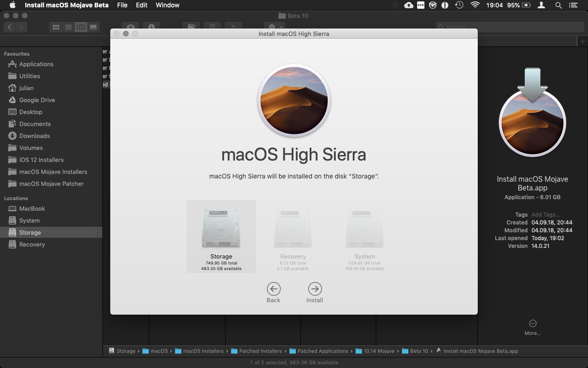Open the Edit menu
Viewport: 588px width, 368px height.
[x=141, y=5]
